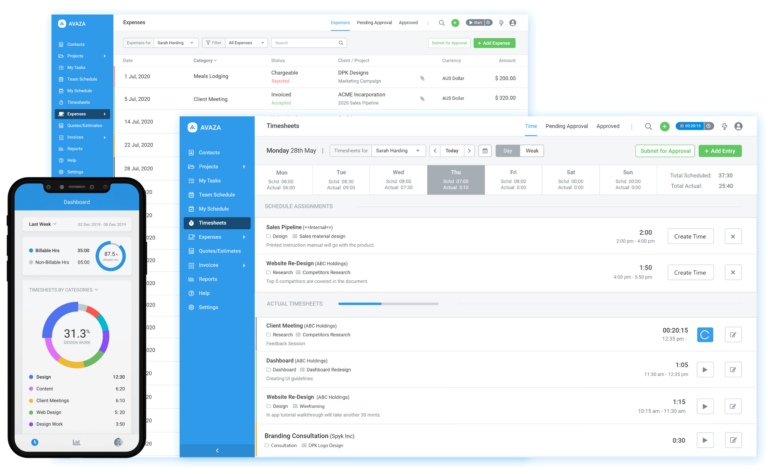Expand the Invoices submenu in Timesheets sidebar
768x474 pixels.
tap(244, 265)
